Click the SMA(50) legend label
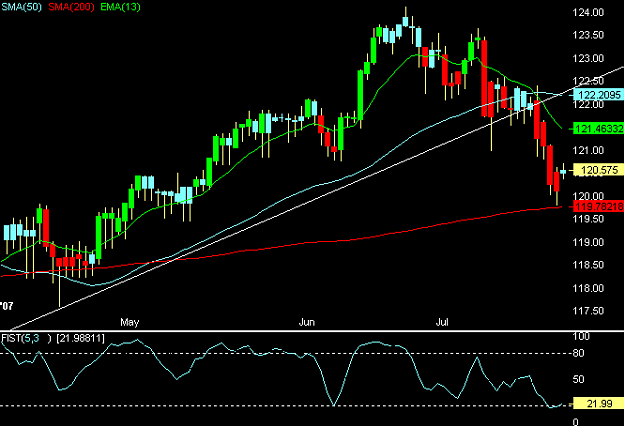This screenshot has height=427, width=625. (x=22, y=7)
